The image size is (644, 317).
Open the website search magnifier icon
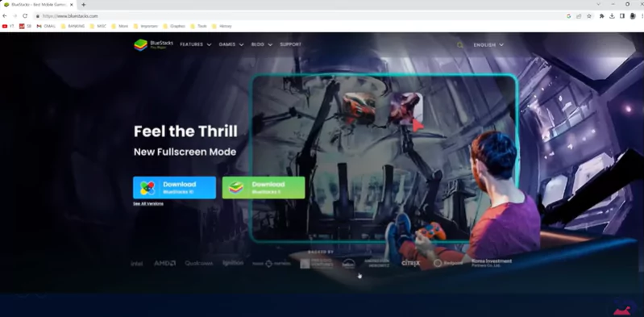(x=460, y=45)
